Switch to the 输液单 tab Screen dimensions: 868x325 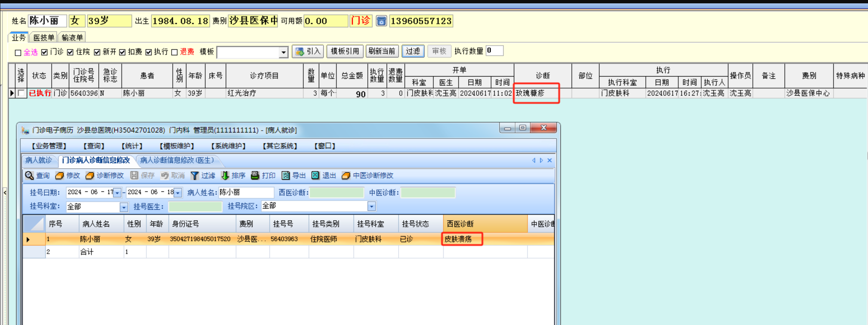click(x=72, y=37)
